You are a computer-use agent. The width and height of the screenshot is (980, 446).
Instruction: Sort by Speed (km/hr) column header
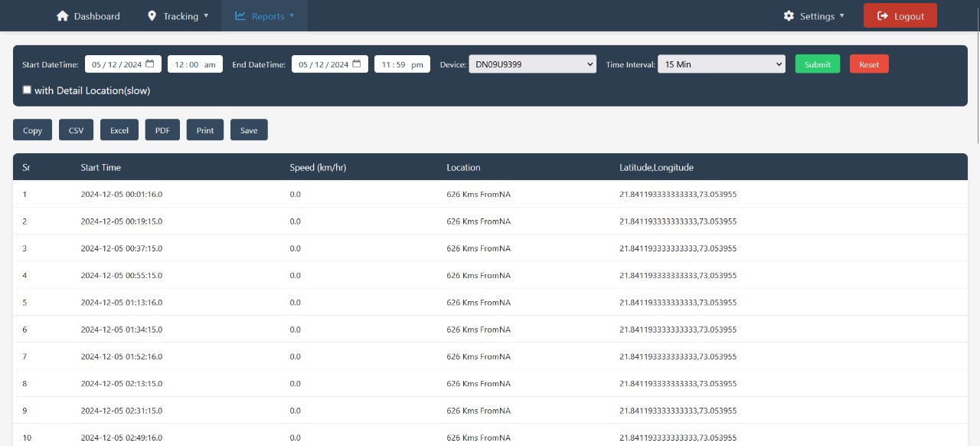coord(318,167)
